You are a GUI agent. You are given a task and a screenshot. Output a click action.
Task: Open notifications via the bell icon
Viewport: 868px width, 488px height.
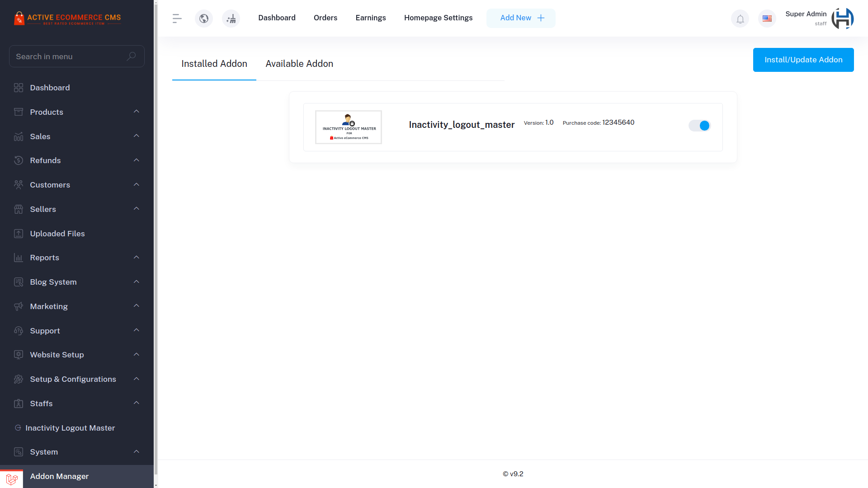740,19
